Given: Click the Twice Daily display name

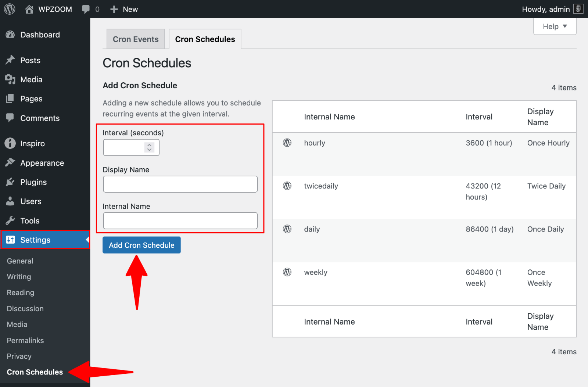Looking at the screenshot, I should pos(546,186).
